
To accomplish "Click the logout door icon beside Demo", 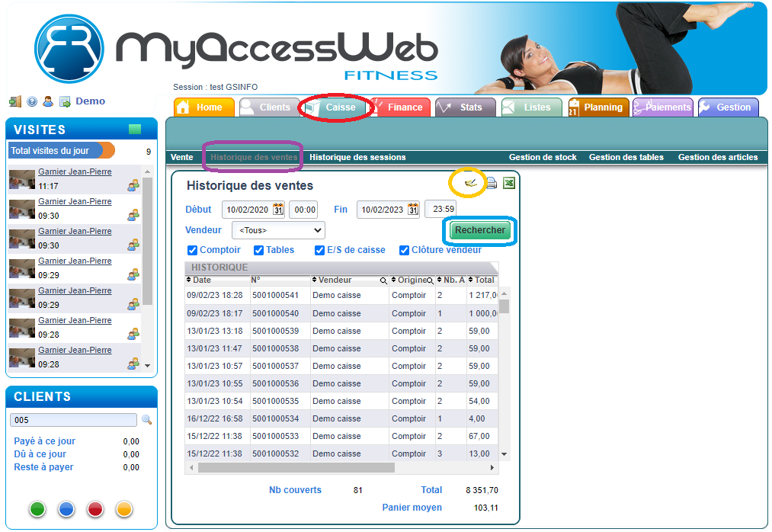I will pos(15,101).
